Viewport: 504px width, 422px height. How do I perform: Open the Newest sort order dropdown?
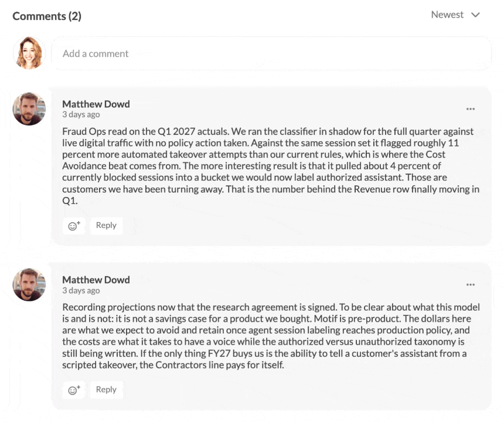(455, 15)
